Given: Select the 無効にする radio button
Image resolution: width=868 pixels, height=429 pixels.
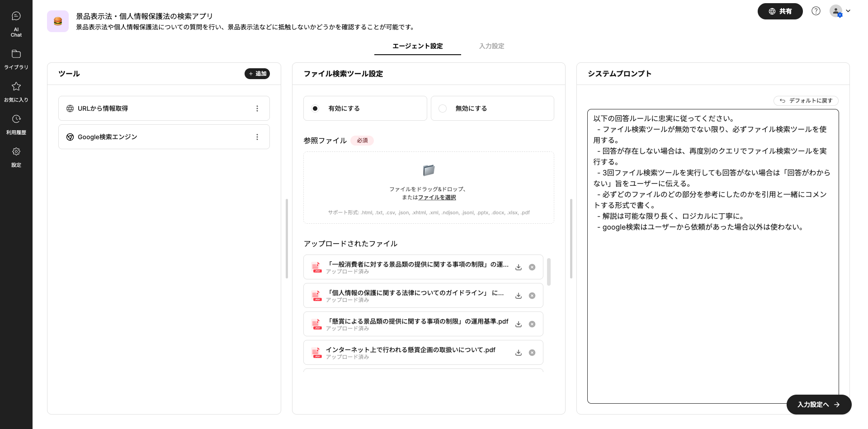Looking at the screenshot, I should tap(443, 108).
